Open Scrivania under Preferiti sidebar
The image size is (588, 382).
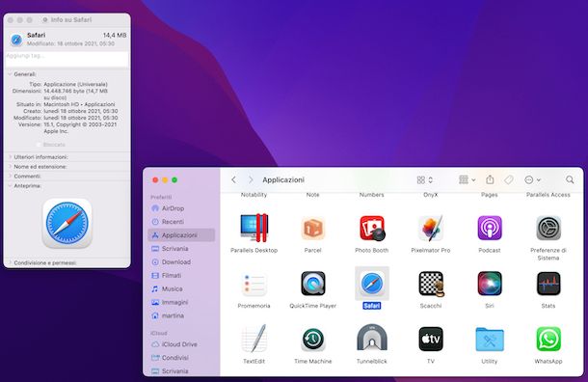(181, 249)
